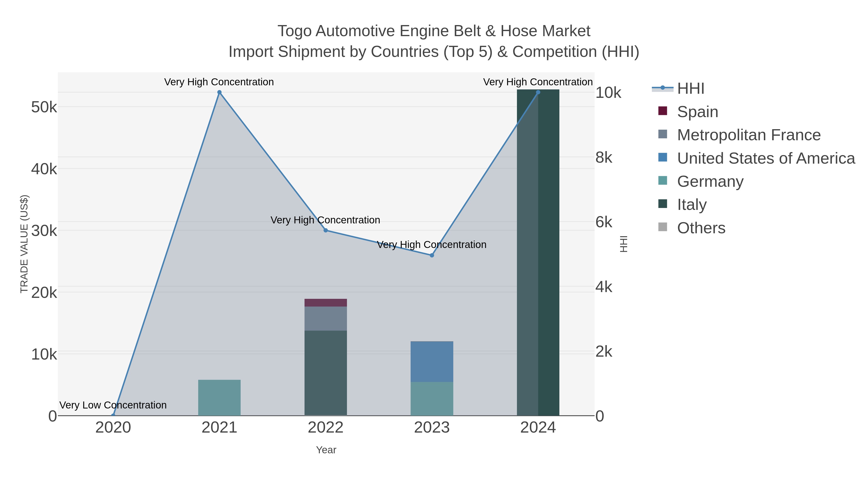Select the 2023 HHI data point
This screenshot has height=488, width=868.
point(432,255)
